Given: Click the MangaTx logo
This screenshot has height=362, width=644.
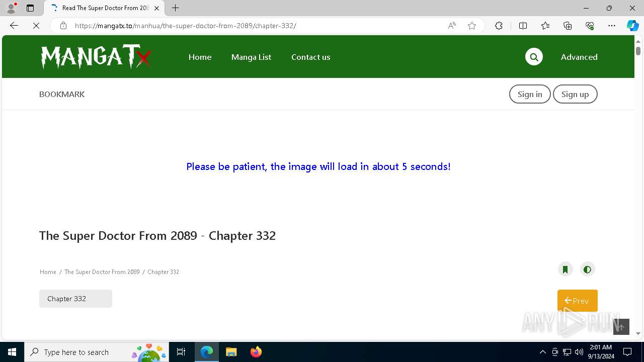Looking at the screenshot, I should pyautogui.click(x=96, y=57).
